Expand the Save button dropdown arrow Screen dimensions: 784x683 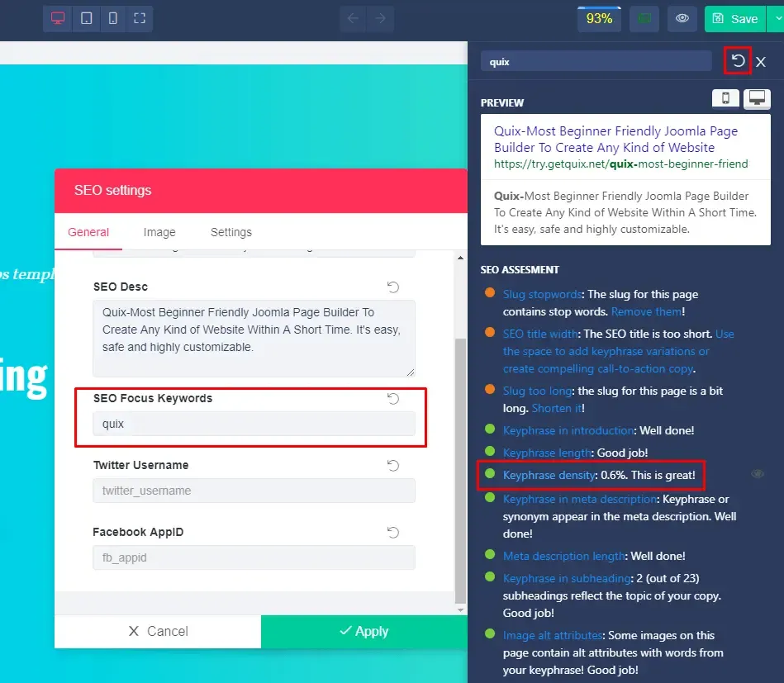click(x=778, y=18)
